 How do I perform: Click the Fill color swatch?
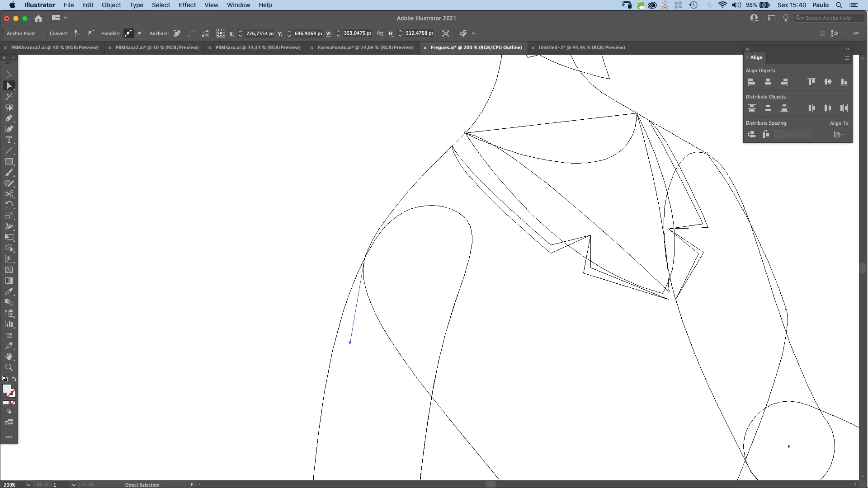(x=6, y=389)
